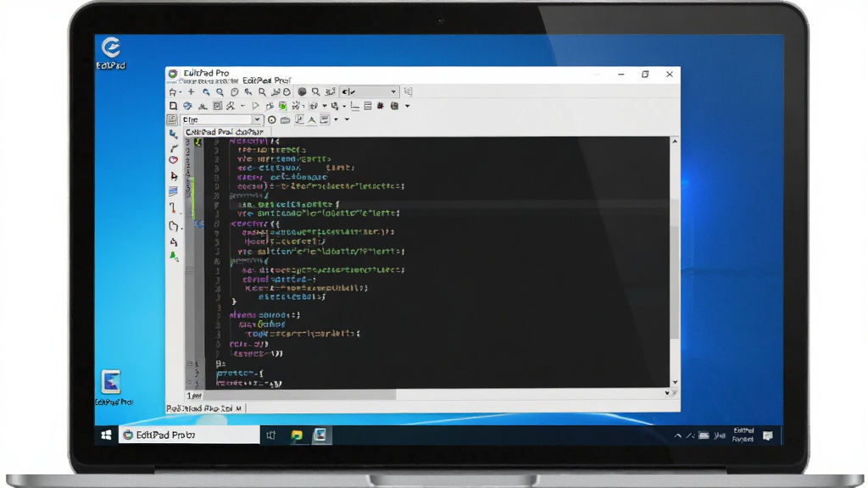Image resolution: width=868 pixels, height=488 pixels.
Task: Show hidden icons with the taskbar tray chevron
Action: 677,436
